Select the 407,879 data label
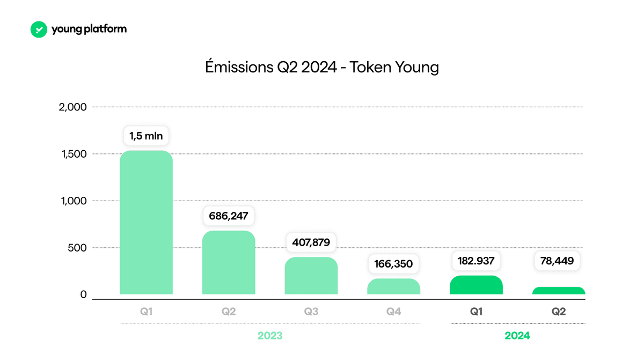 (311, 242)
